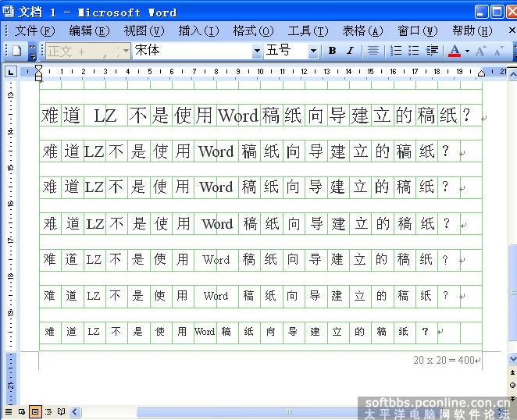Image resolution: width=517 pixels, height=420 pixels.
Task: Open the 视图(V) menu
Action: tap(144, 31)
